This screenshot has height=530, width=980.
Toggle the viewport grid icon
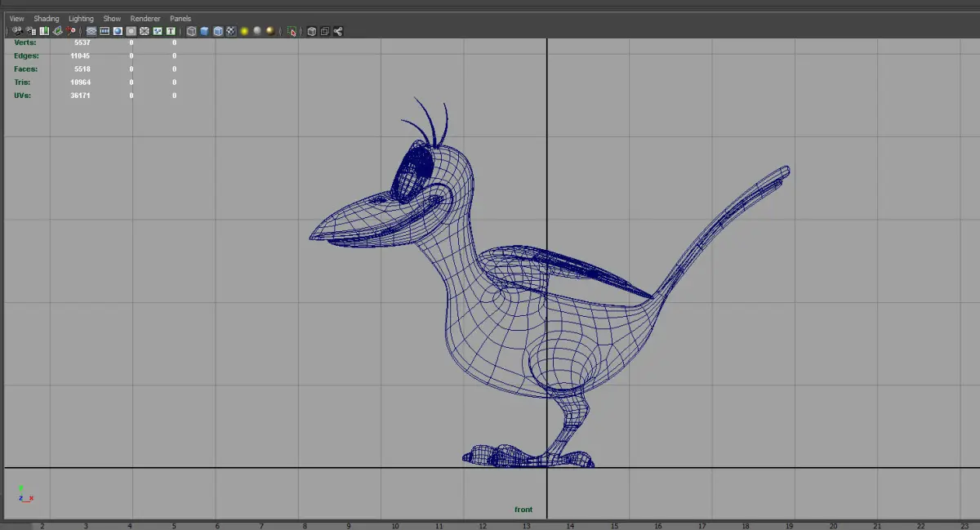pos(91,31)
